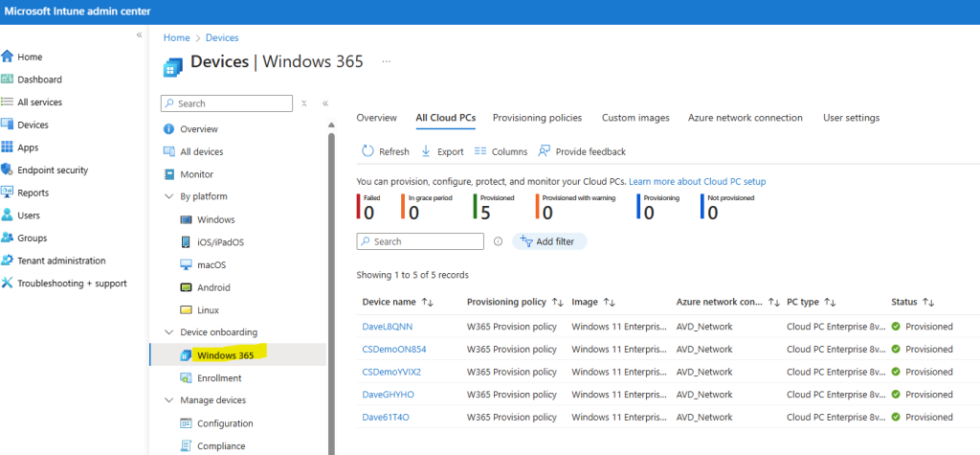This screenshot has height=455, width=980.
Task: Select the macOS platform icon
Action: point(186,264)
